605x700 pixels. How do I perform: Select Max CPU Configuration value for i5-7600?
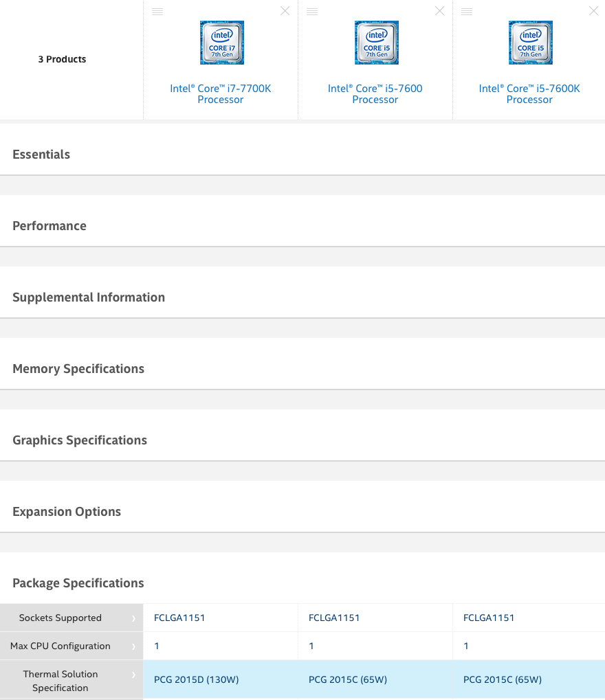coord(311,646)
